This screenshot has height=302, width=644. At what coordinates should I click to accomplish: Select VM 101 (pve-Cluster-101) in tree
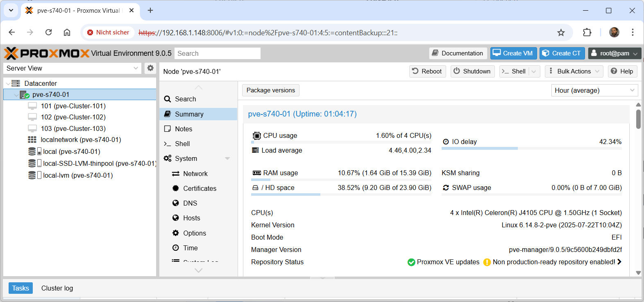click(73, 106)
